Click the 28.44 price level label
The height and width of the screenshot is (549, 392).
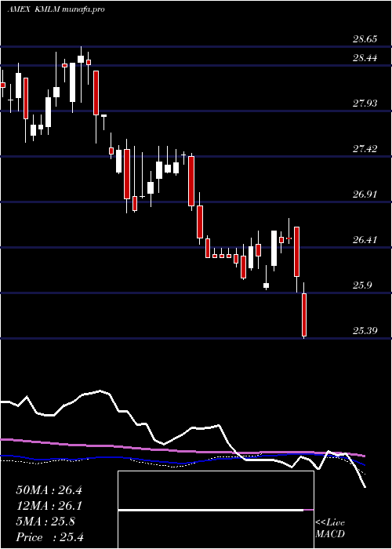point(365,58)
